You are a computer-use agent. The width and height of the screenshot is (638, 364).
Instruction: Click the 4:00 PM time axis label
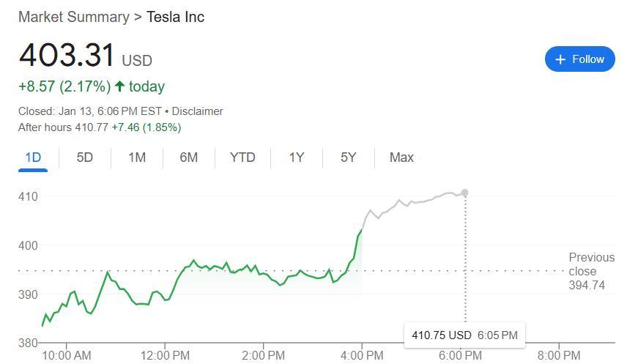point(362,356)
